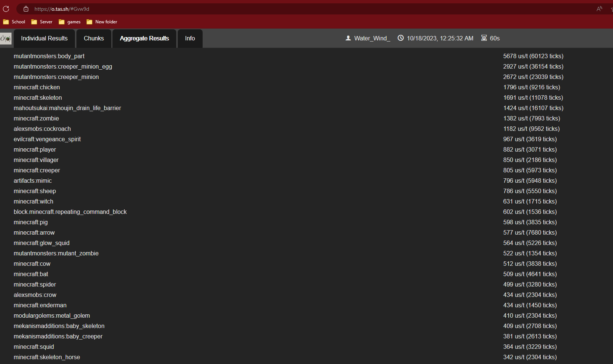Open the Info tab
613x364 pixels.
click(190, 38)
